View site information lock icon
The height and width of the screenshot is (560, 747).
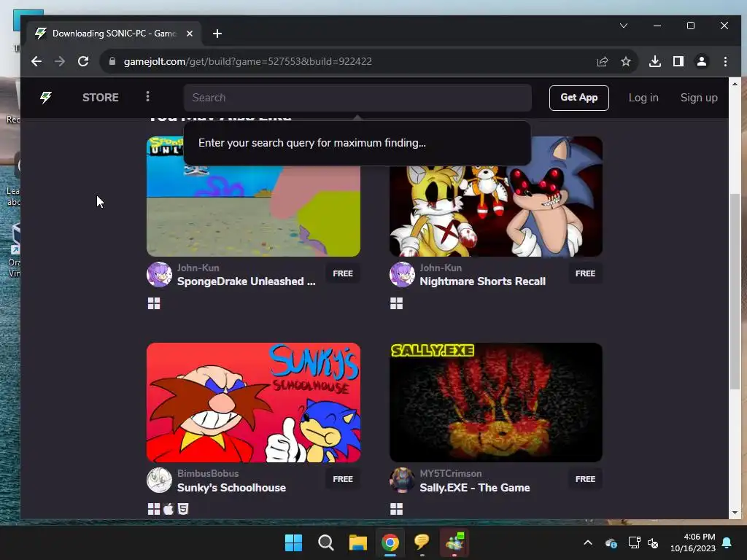pos(112,61)
